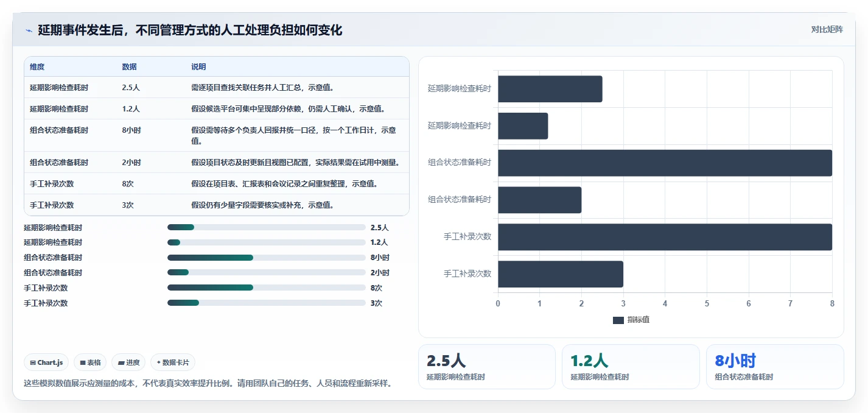The width and height of the screenshot is (868, 413).
Task: Click the 说明 column header
Action: (198, 67)
